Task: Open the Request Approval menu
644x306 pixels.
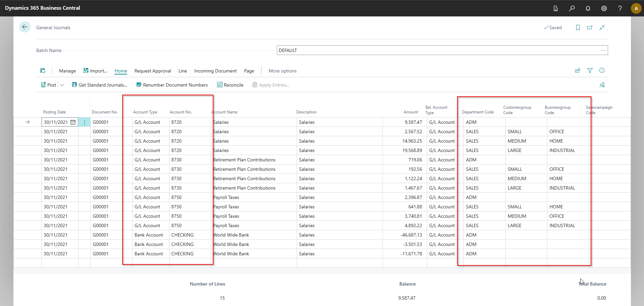Action: pos(153,71)
